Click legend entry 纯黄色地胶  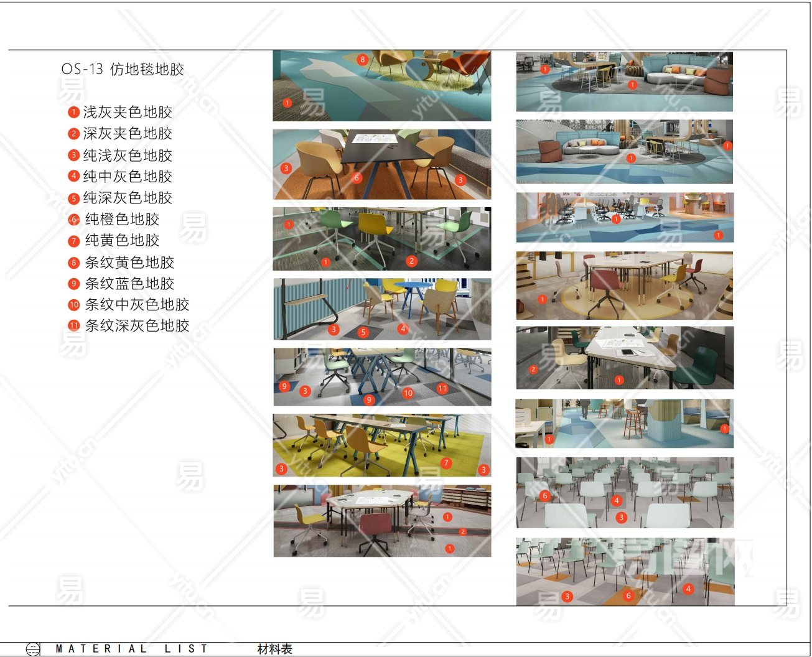(x=114, y=240)
